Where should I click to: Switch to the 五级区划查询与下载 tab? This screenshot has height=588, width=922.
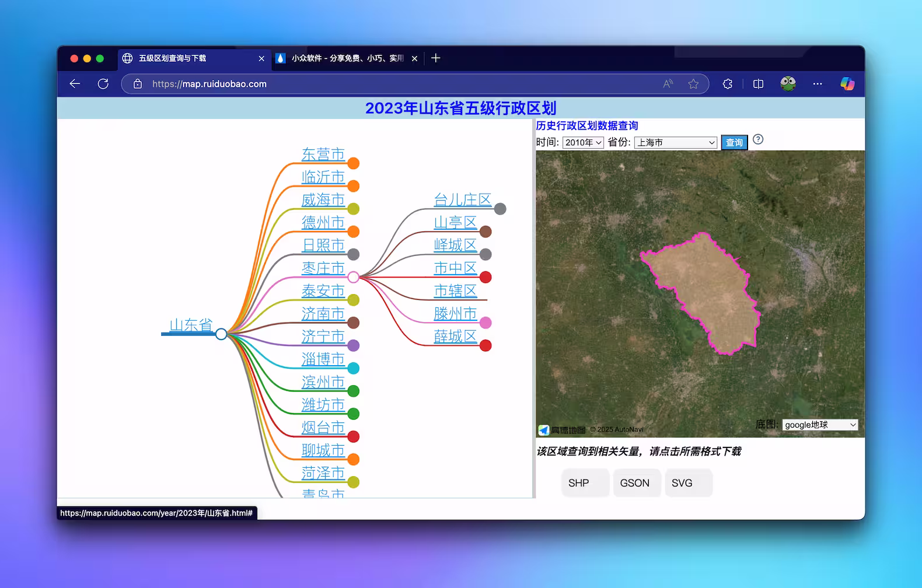click(x=193, y=58)
